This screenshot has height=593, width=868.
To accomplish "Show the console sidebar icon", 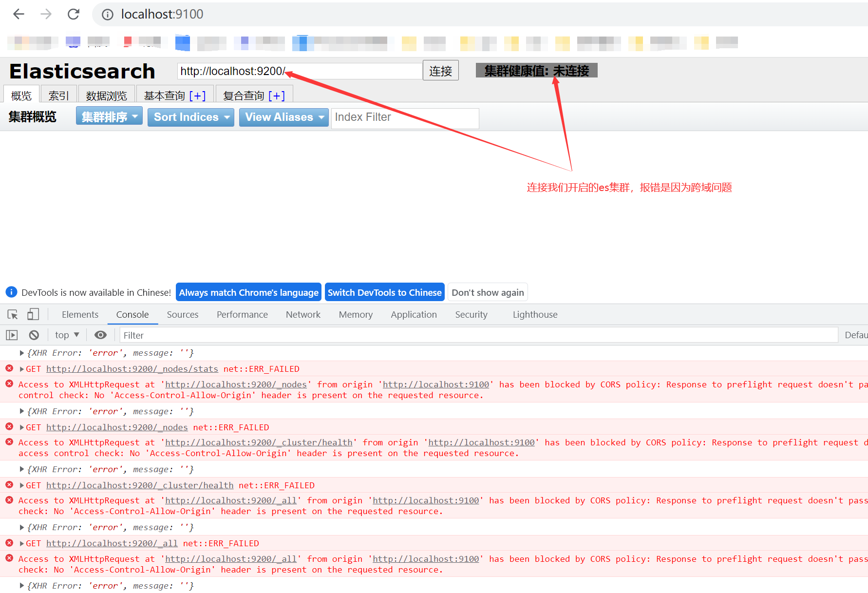I will pyautogui.click(x=12, y=335).
